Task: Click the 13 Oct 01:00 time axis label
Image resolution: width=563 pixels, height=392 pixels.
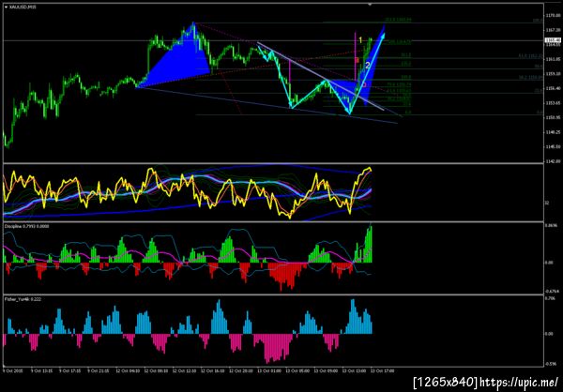Action: point(268,369)
